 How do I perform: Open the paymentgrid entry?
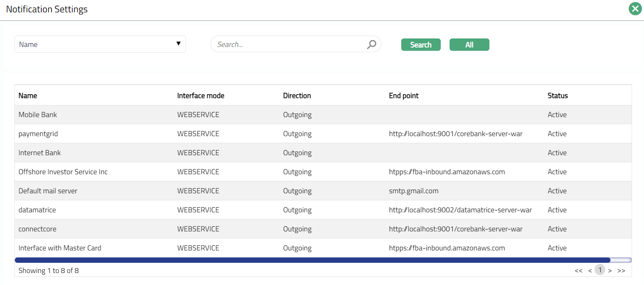click(x=38, y=134)
